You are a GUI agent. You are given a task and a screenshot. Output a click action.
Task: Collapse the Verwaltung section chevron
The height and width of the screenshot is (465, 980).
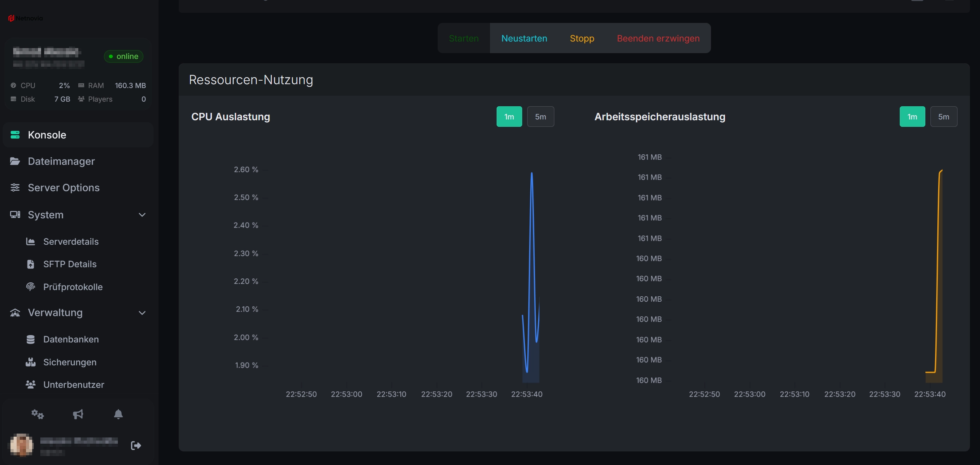[142, 313]
